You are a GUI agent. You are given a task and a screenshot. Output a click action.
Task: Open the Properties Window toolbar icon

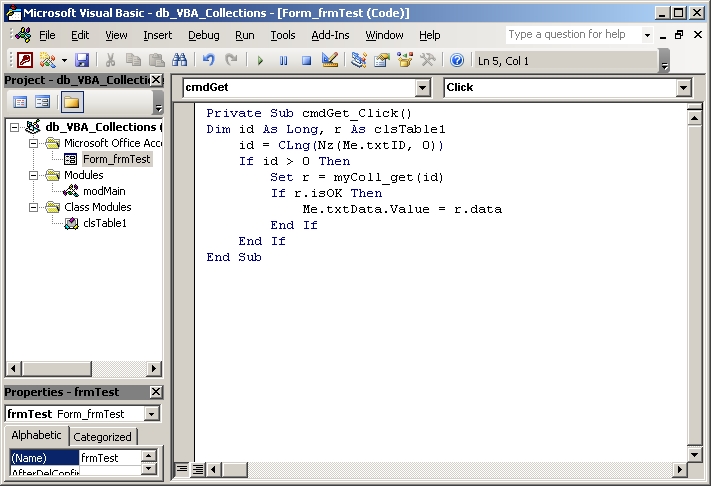pos(382,60)
